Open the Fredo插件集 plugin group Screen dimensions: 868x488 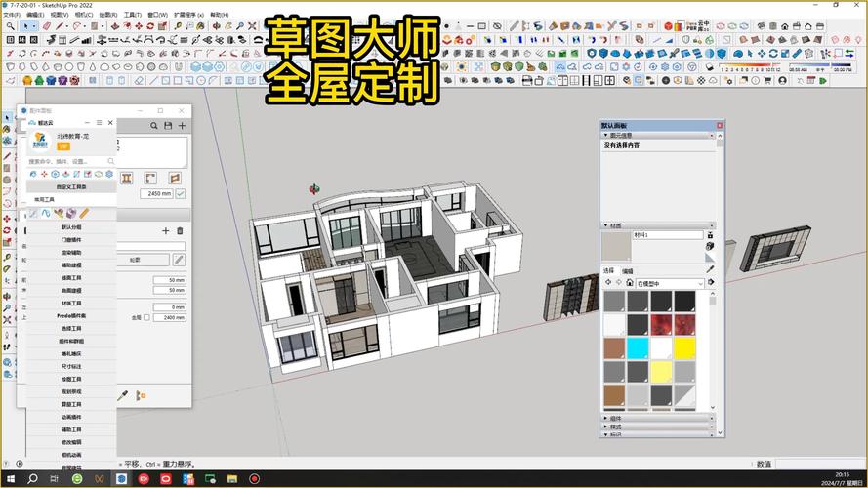[71, 315]
